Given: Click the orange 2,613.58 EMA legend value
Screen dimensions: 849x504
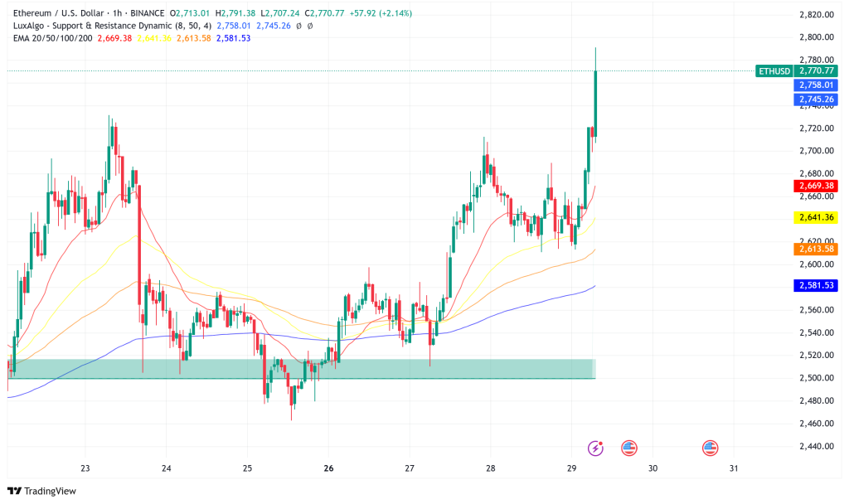Looking at the screenshot, I should coord(194,38).
